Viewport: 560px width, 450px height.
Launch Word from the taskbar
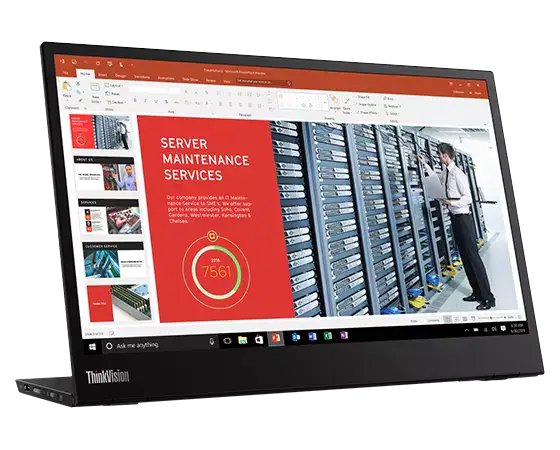coord(312,336)
